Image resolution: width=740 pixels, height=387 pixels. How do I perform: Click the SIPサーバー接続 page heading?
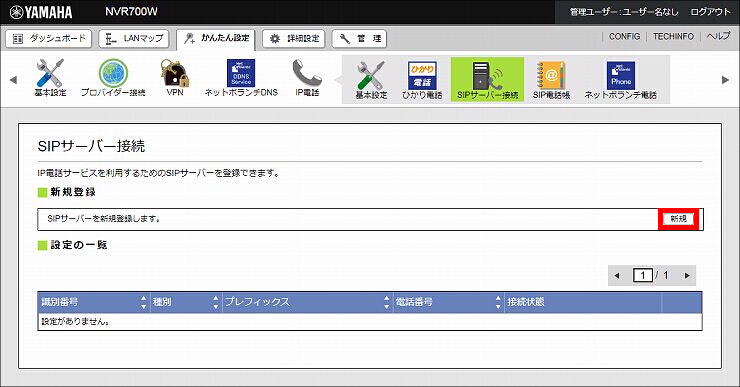coord(91,146)
